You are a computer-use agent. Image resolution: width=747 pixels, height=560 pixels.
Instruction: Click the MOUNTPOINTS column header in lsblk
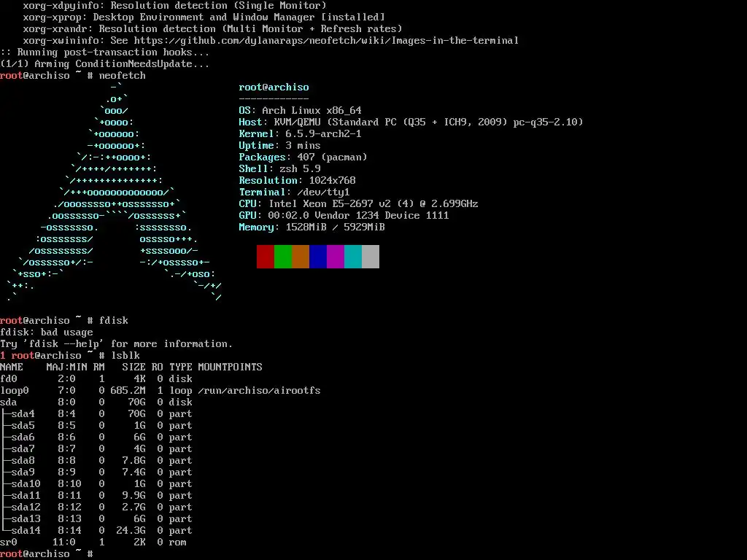tap(230, 367)
